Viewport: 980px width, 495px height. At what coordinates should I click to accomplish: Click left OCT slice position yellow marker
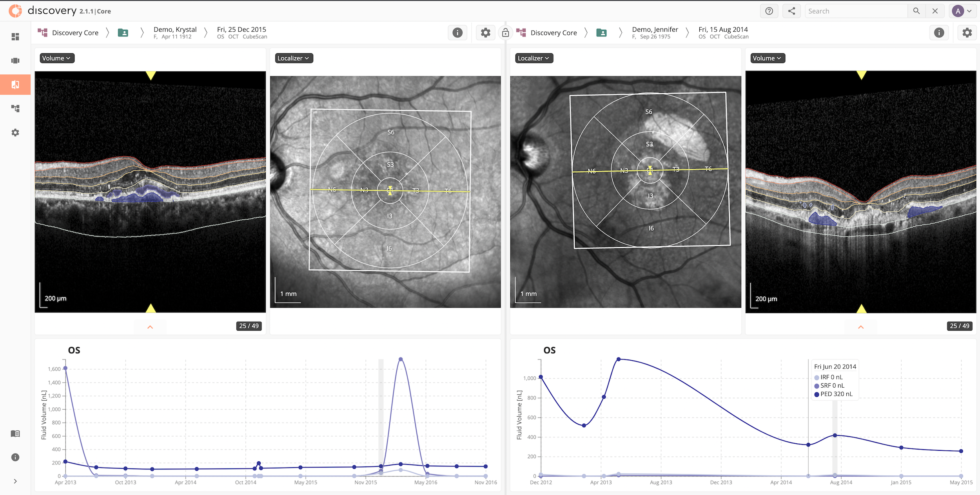click(151, 75)
